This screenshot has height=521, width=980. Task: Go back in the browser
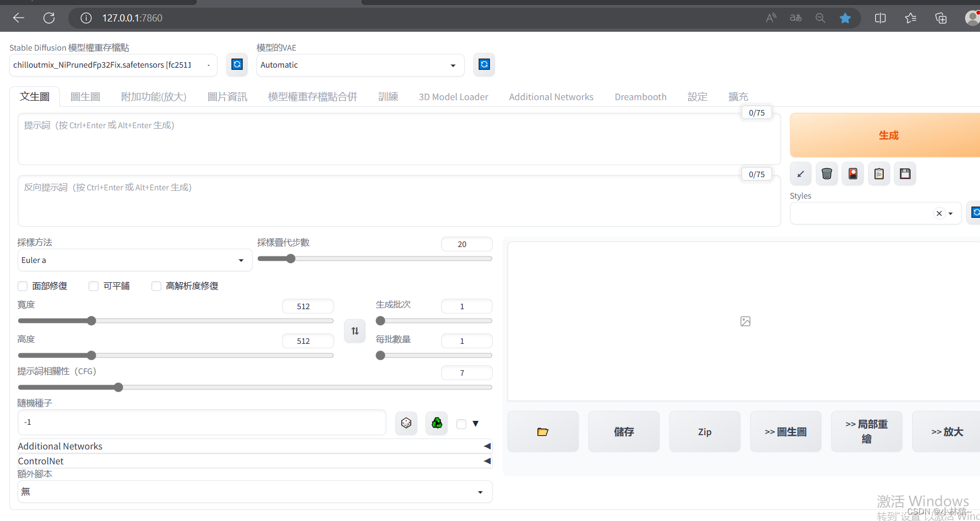(19, 18)
